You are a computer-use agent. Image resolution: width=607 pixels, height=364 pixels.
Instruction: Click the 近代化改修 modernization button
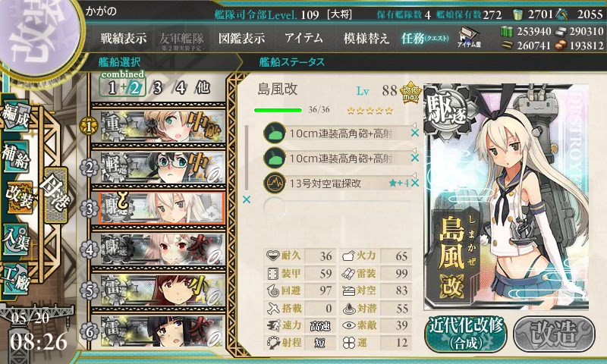pos(466,334)
